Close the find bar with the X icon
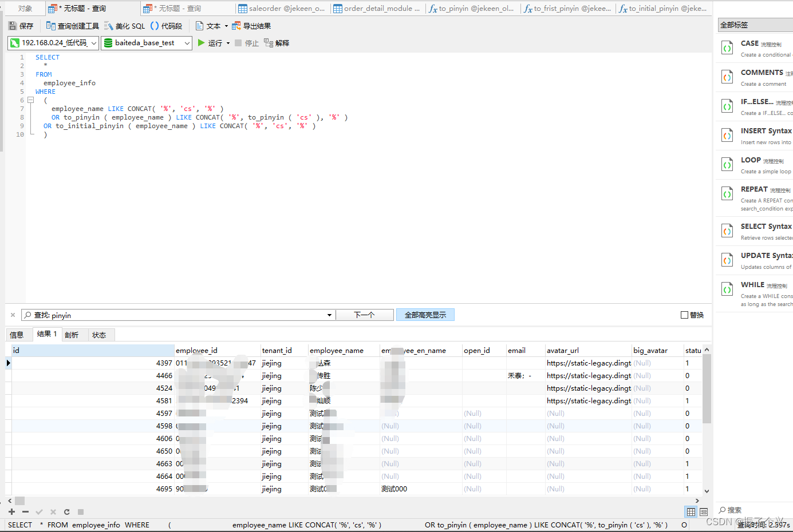The width and height of the screenshot is (793, 532). pyautogui.click(x=13, y=315)
